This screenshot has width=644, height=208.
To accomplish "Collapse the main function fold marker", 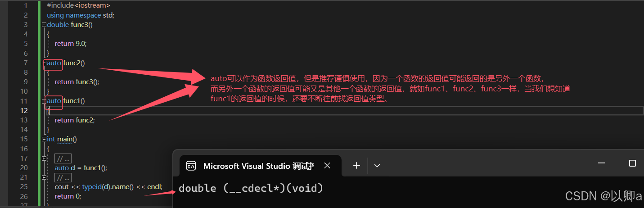I will (44, 139).
